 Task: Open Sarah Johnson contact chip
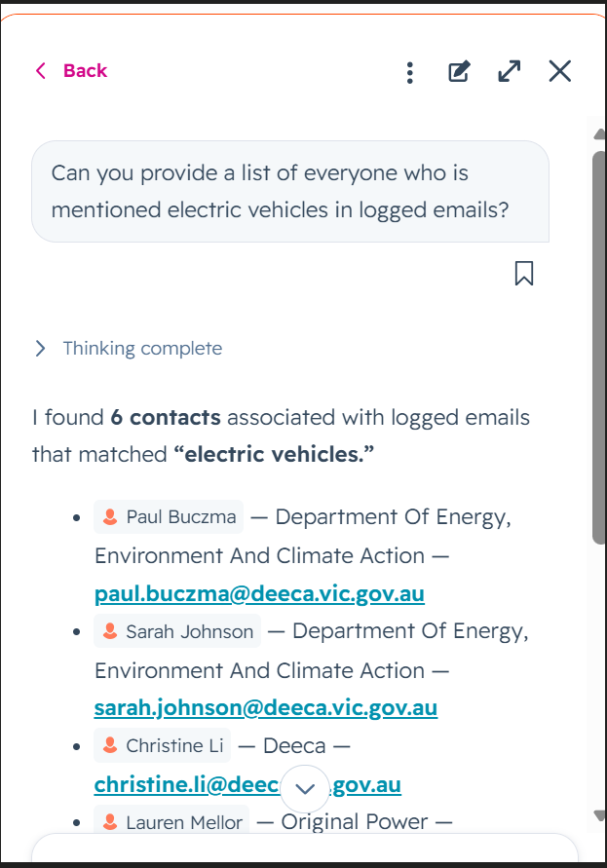tap(177, 631)
